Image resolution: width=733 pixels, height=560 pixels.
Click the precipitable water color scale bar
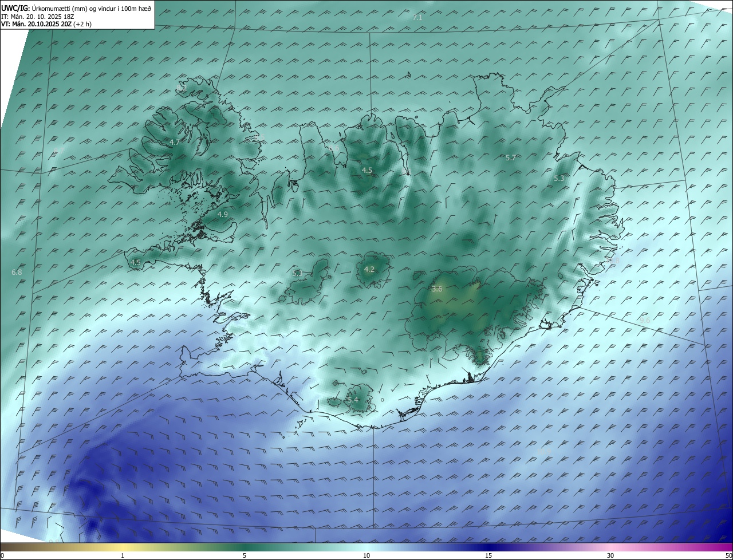pyautogui.click(x=366, y=547)
